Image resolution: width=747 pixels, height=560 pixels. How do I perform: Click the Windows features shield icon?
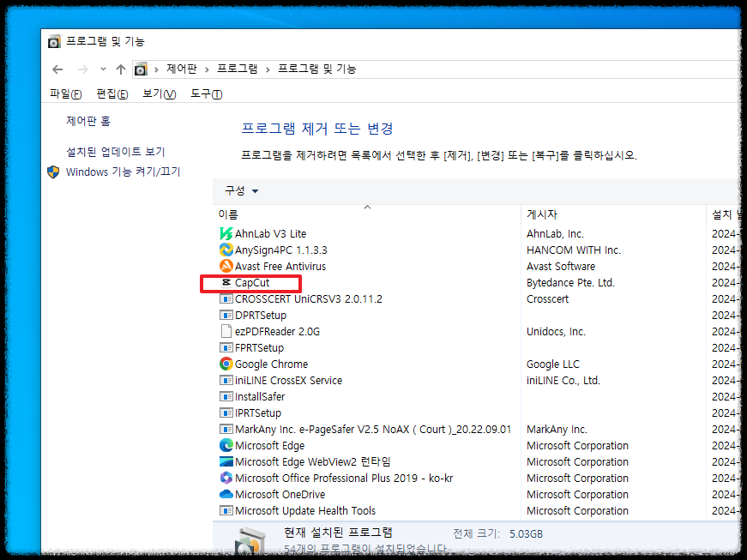53,172
